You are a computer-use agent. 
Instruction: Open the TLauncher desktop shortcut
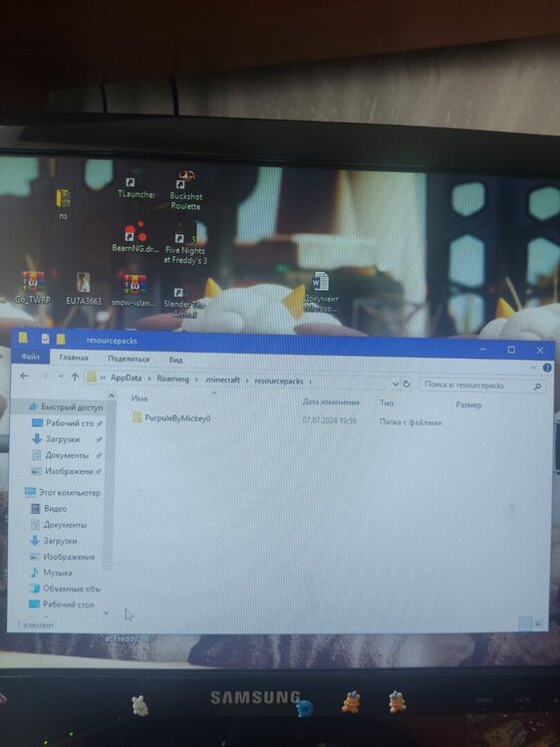[x=137, y=187]
